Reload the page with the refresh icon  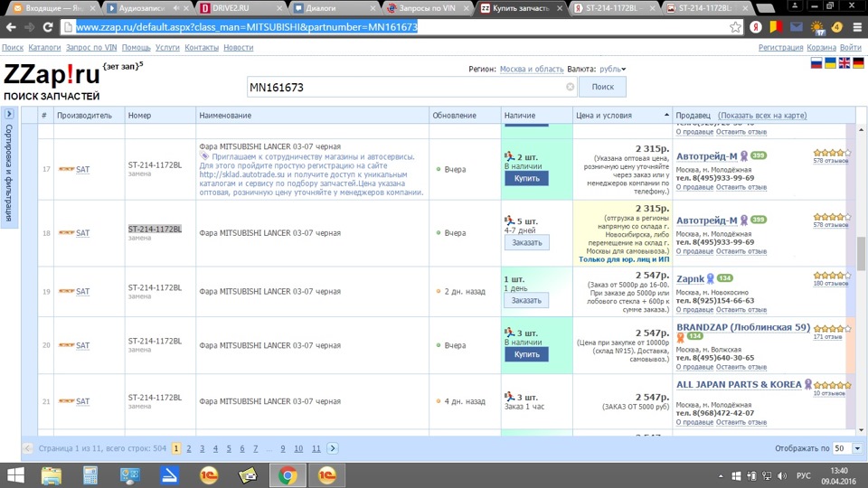(x=48, y=26)
